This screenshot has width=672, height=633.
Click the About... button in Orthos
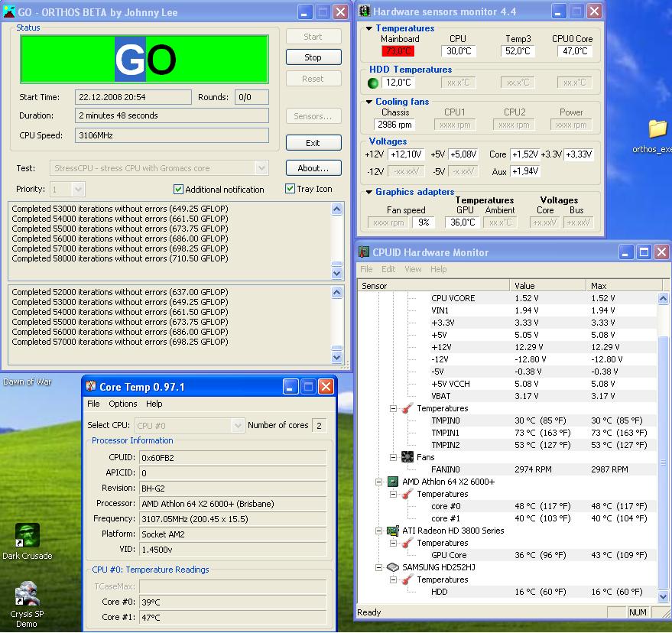[x=313, y=168]
